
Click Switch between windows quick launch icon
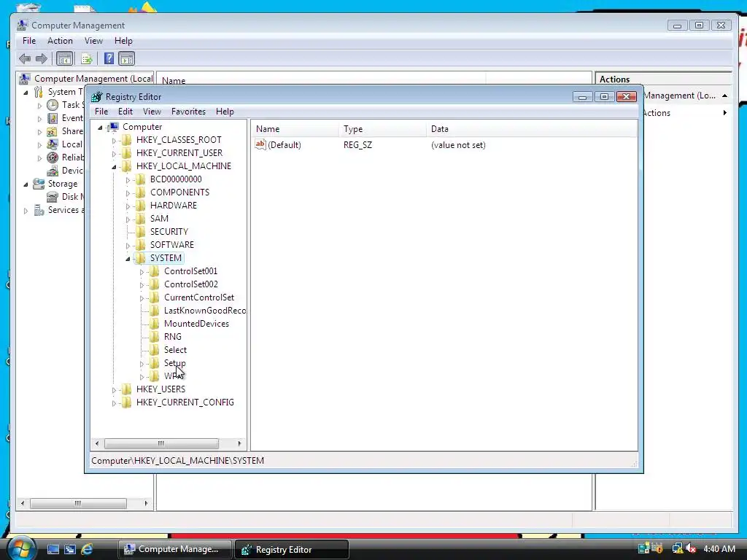69,549
